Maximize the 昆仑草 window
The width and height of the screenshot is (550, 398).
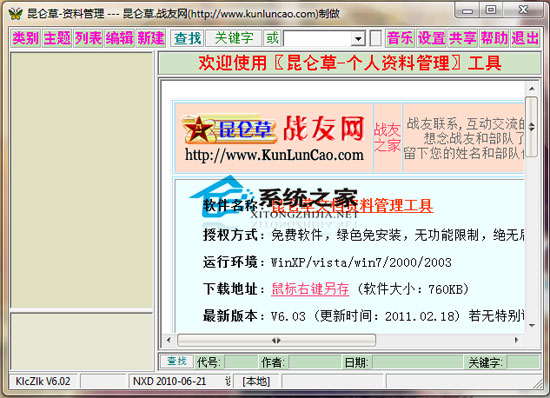click(x=490, y=10)
